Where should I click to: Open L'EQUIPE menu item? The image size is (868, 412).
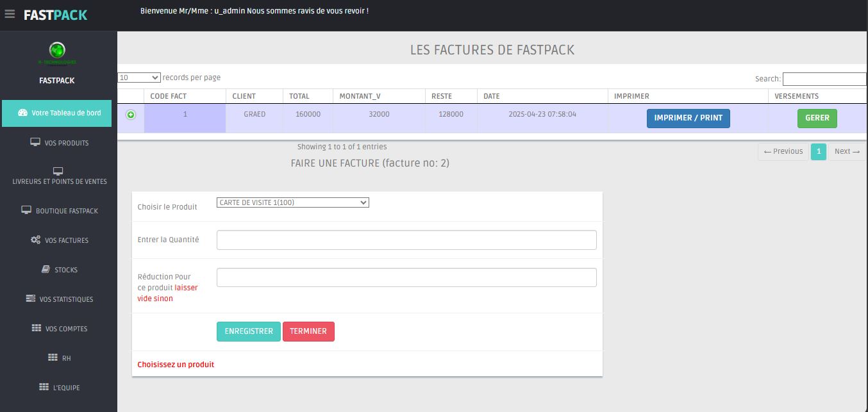[x=59, y=388]
